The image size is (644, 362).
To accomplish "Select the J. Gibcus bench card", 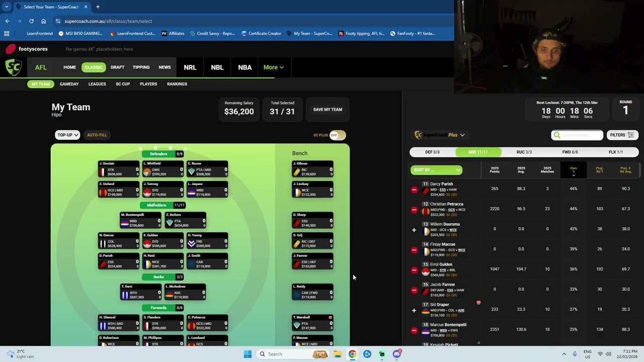I will (312, 169).
